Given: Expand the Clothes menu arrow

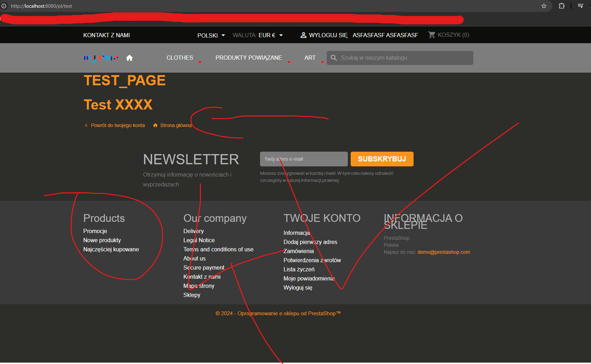Looking at the screenshot, I should click(200, 62).
